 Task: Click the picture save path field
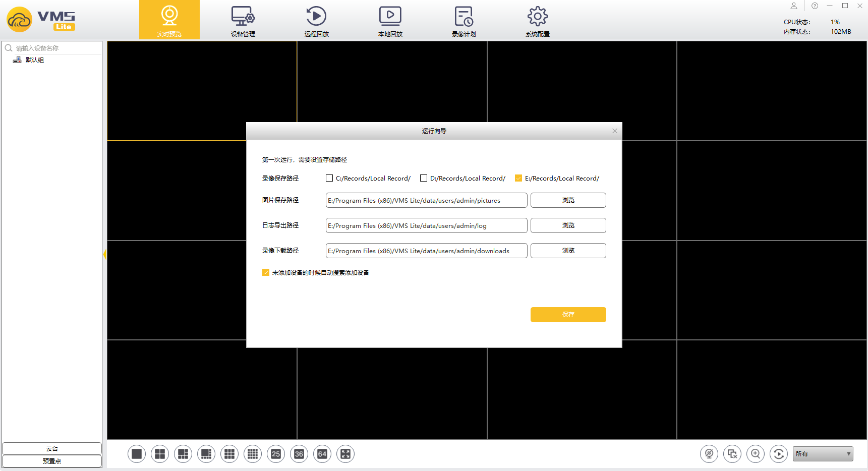[427, 200]
